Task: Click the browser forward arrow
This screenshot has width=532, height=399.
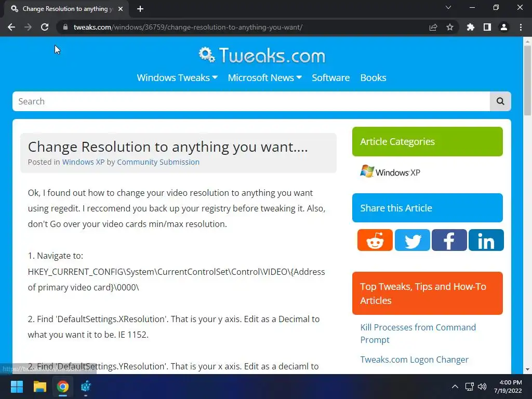Action: coord(28,27)
